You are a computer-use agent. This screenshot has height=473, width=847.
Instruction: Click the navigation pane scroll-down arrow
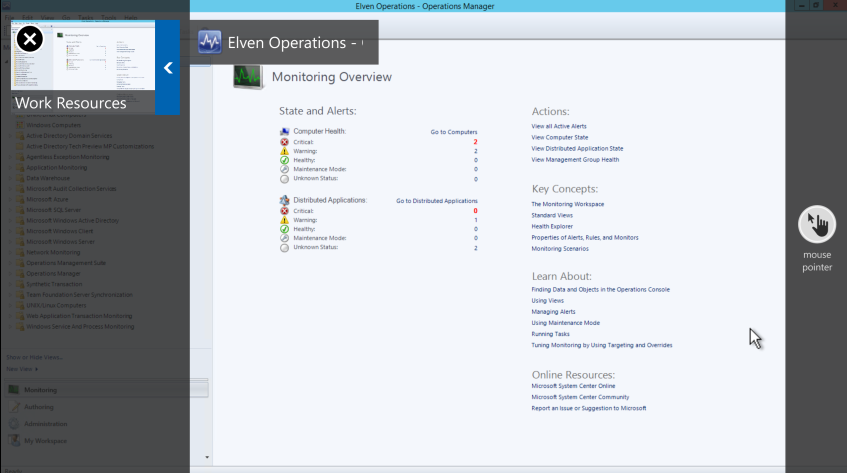[207, 457]
